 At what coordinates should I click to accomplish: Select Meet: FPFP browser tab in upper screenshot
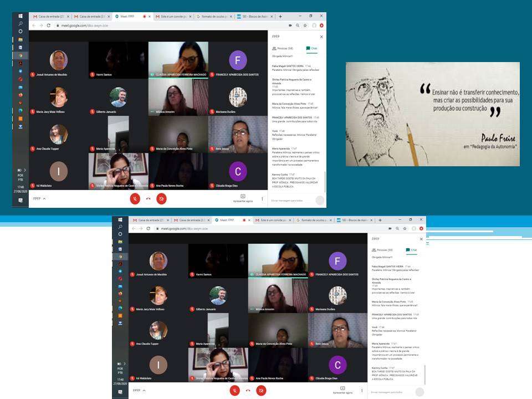[132, 16]
